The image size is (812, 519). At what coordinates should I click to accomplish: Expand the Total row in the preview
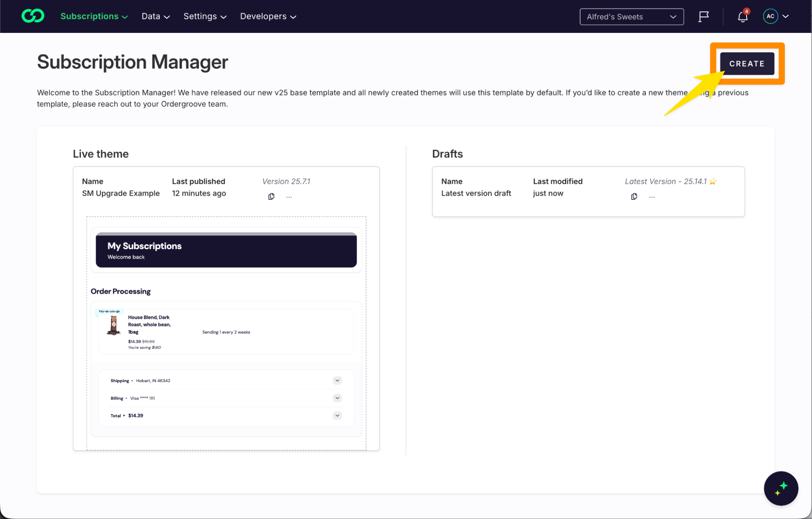337,415
